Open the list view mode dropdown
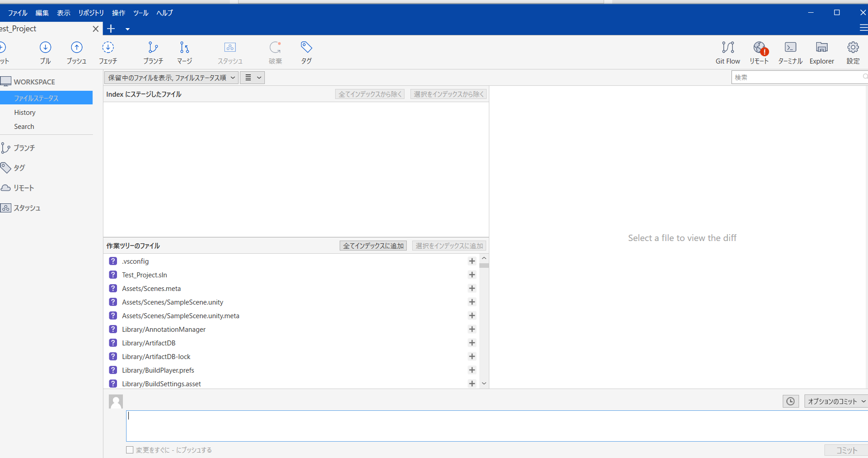This screenshot has width=868, height=458. [x=253, y=78]
